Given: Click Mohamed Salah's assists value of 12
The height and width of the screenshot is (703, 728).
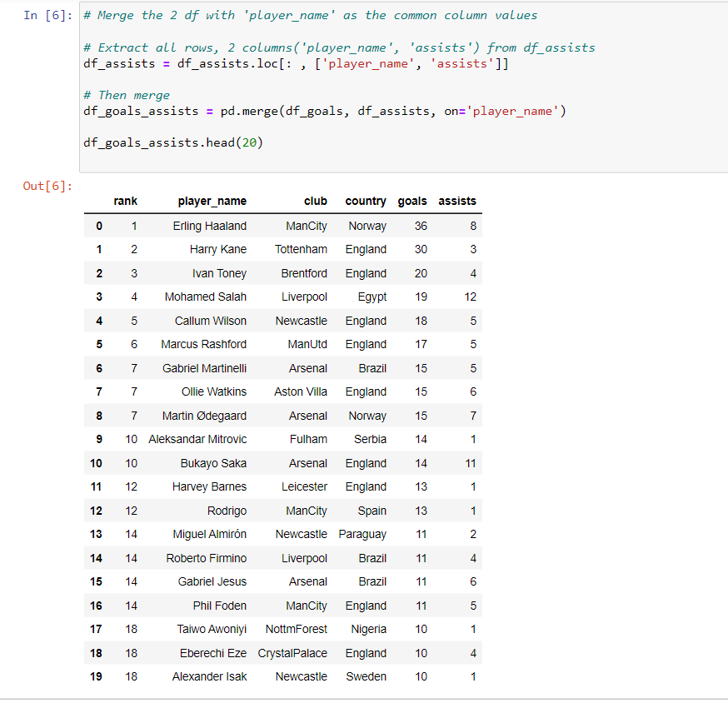Looking at the screenshot, I should pos(471,297).
